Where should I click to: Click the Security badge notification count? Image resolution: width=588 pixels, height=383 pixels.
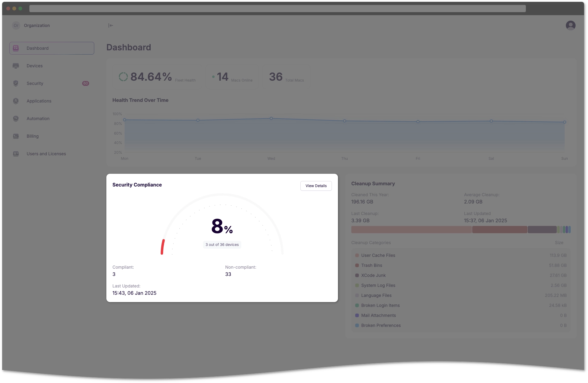point(85,83)
